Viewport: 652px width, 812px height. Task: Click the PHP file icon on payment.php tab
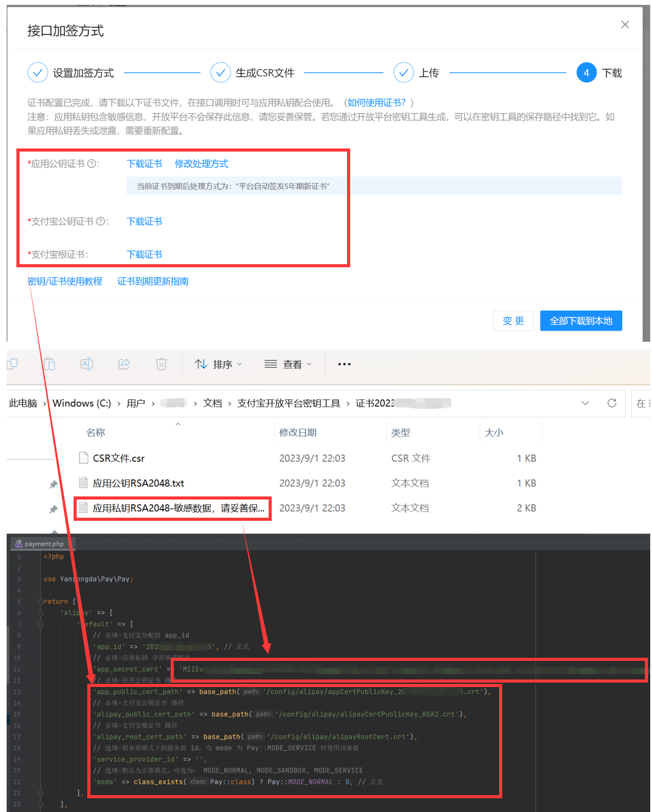(19, 544)
